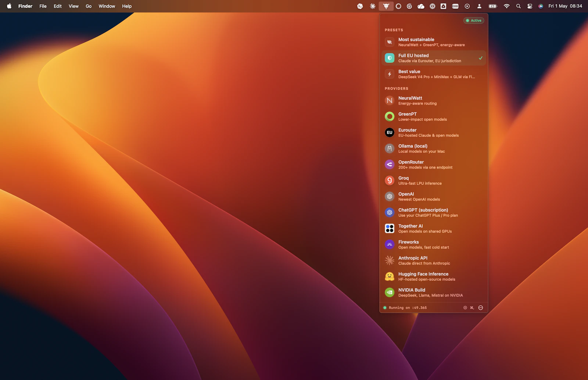Open settings via the gear icon in footer
The width and height of the screenshot is (588, 380).
pyautogui.click(x=465, y=308)
